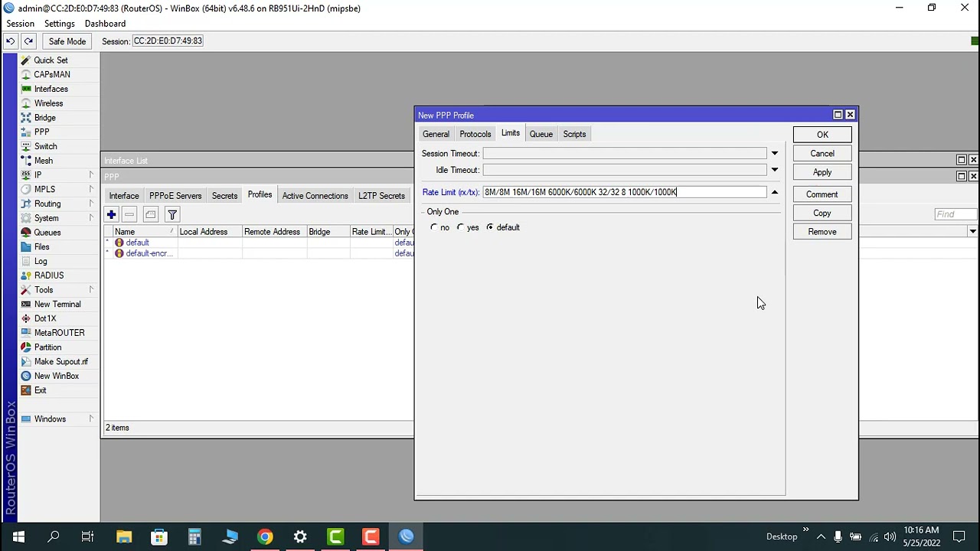Expand Tools submenu
This screenshot has width=980, height=551.
pyautogui.click(x=91, y=290)
